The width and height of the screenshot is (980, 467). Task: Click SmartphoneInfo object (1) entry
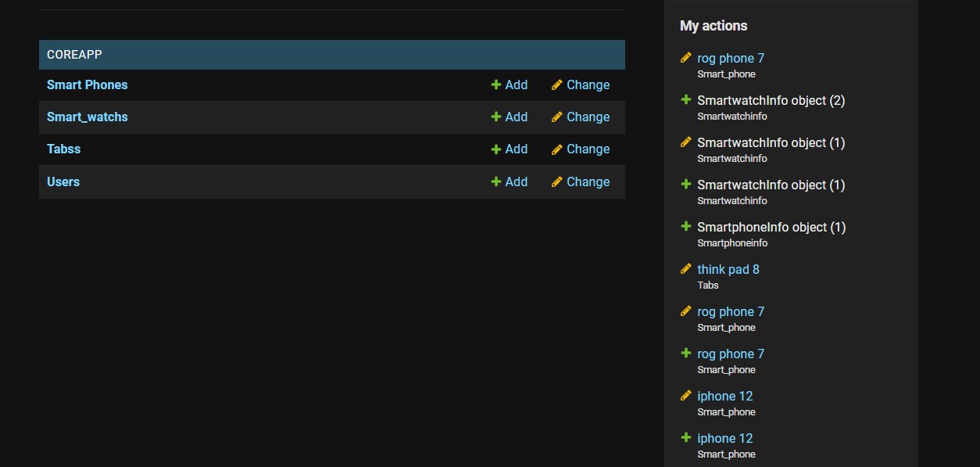click(771, 227)
